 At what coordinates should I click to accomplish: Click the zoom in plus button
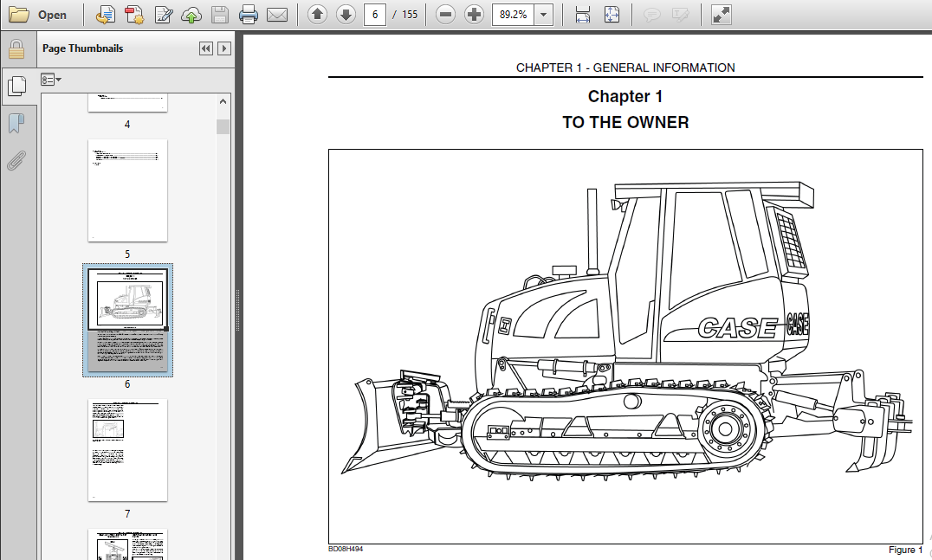click(x=474, y=15)
